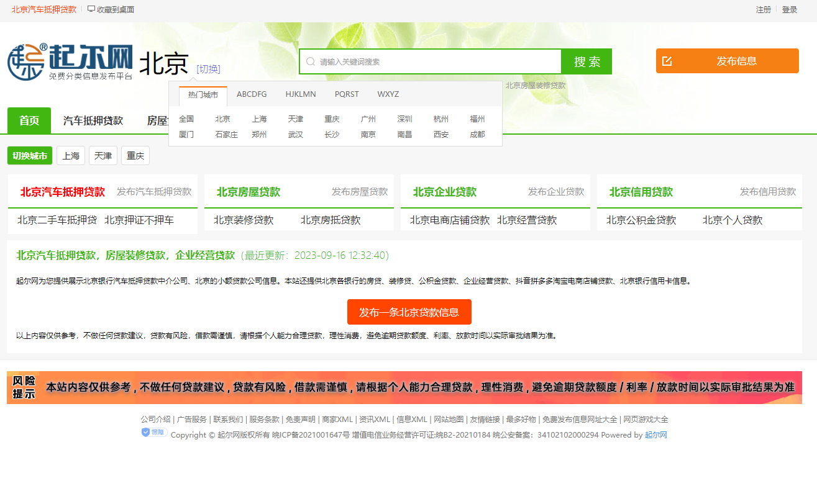Click the green 搜索 button
The width and height of the screenshot is (817, 504).
coord(587,61)
